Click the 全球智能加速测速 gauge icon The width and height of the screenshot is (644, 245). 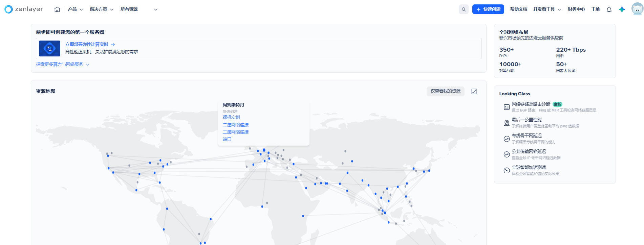pos(507,170)
